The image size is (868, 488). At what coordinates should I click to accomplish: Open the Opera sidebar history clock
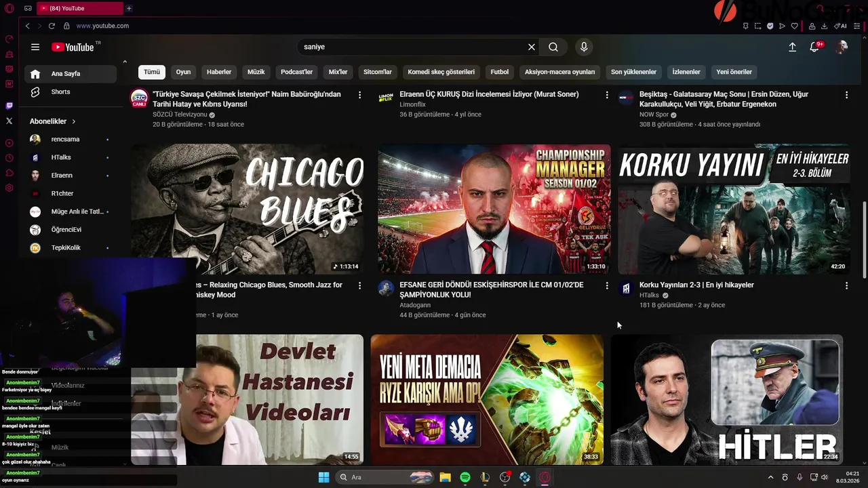[x=9, y=158]
